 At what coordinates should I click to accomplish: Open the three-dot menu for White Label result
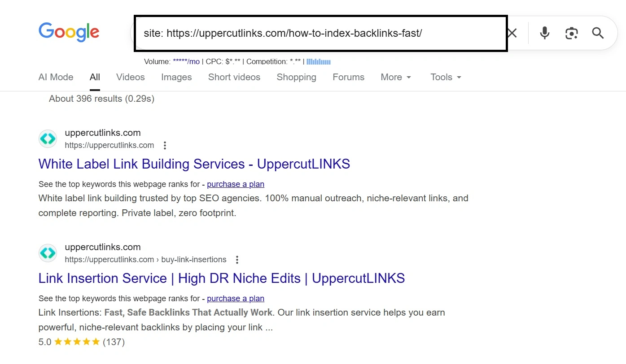coord(165,146)
